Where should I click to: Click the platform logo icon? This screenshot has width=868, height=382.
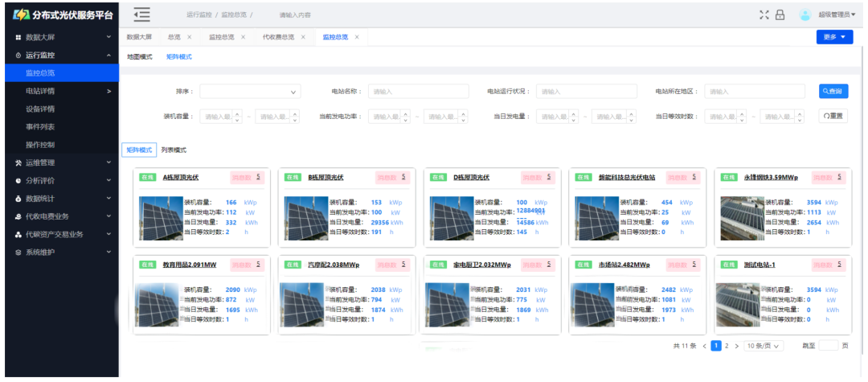pyautogui.click(x=21, y=15)
